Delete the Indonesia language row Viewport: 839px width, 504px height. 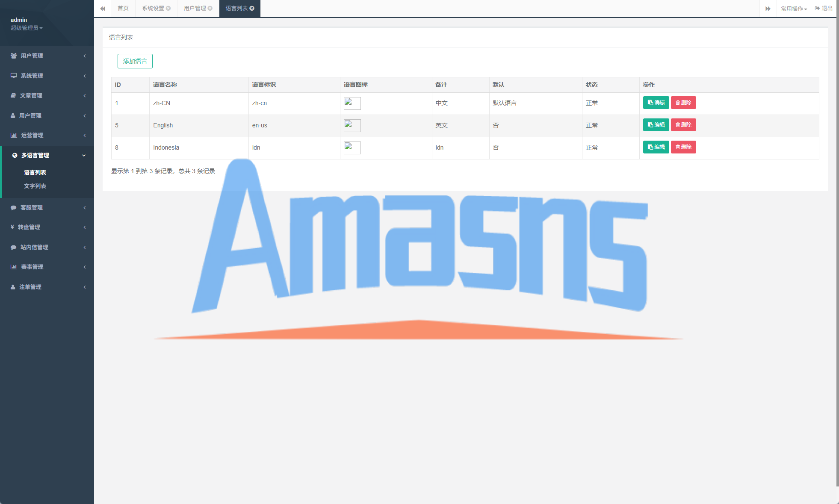683,147
